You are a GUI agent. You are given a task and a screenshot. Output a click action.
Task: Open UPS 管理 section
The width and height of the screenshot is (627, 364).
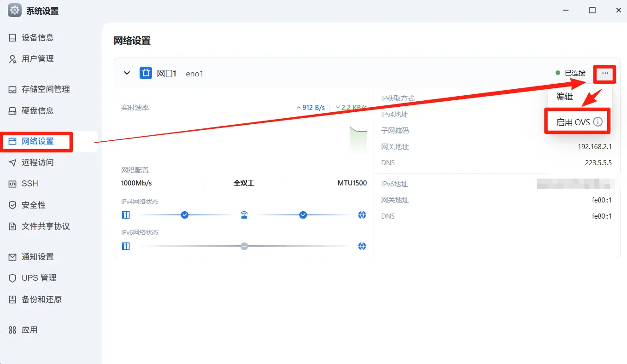click(x=39, y=278)
